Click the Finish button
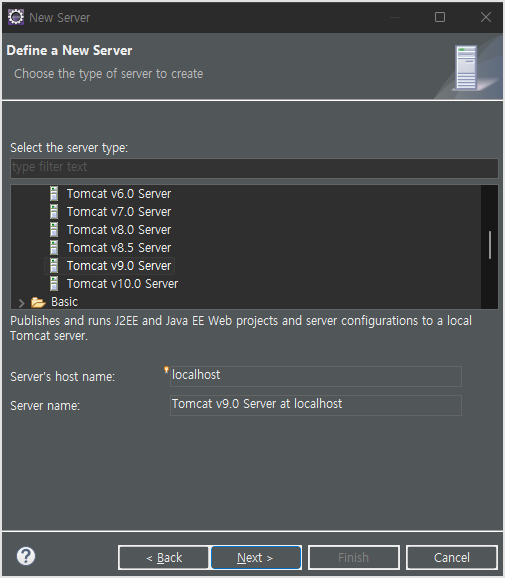 [354, 557]
